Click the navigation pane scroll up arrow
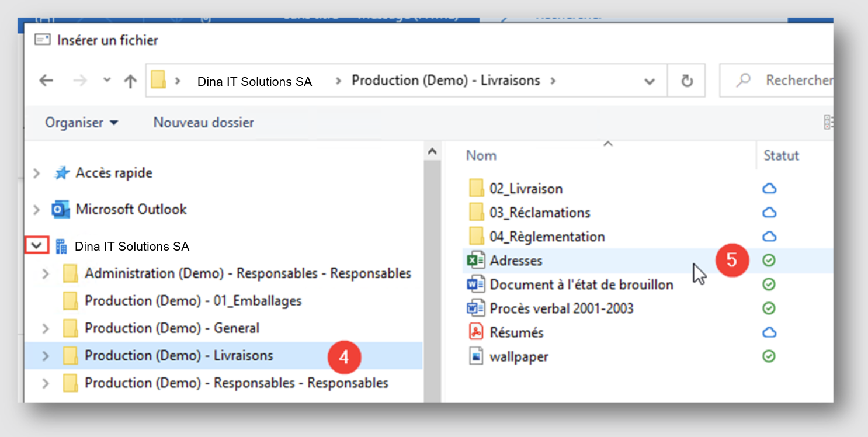Viewport: 868px width, 437px height. pos(432,151)
